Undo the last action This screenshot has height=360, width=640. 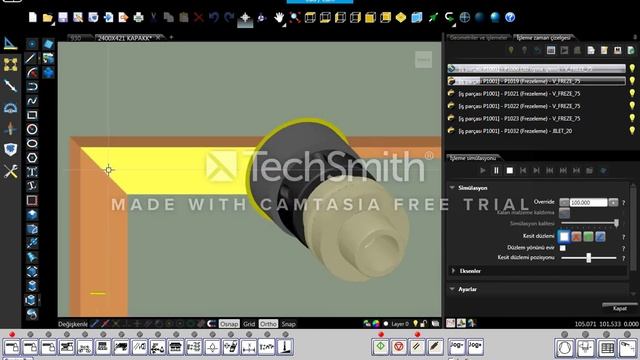[214, 17]
